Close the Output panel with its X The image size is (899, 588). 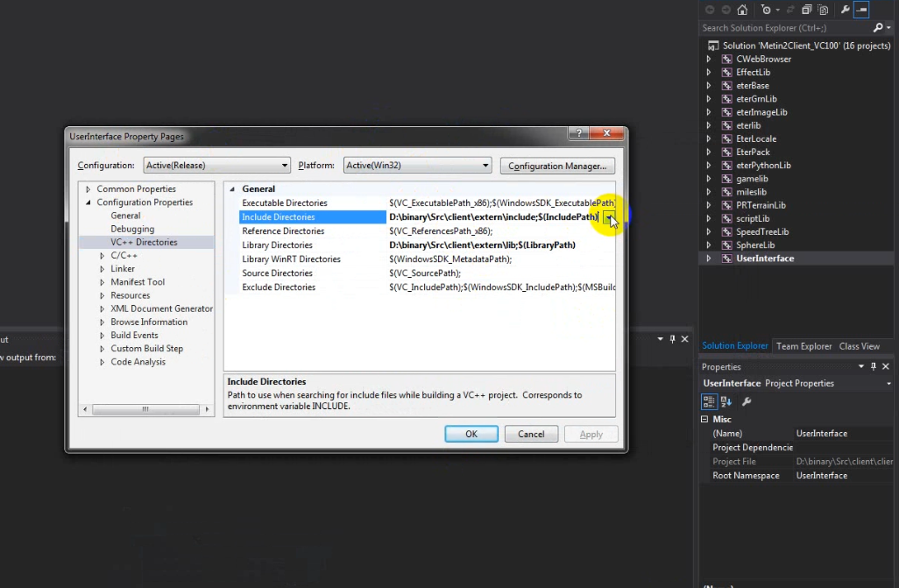[684, 339]
